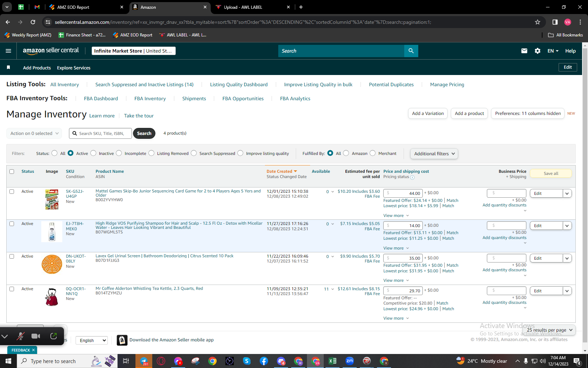Open the Shipments tool
This screenshot has width=588, height=368.
tap(194, 98)
